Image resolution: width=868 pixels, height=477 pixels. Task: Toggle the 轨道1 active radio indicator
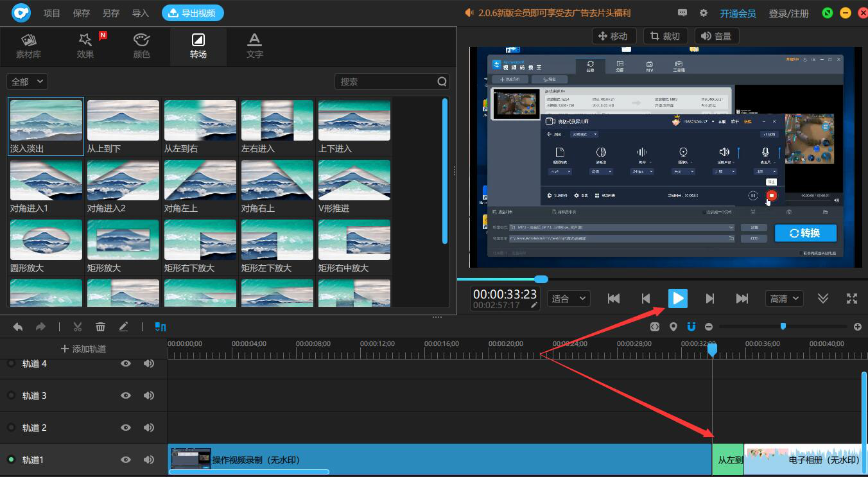(x=11, y=460)
